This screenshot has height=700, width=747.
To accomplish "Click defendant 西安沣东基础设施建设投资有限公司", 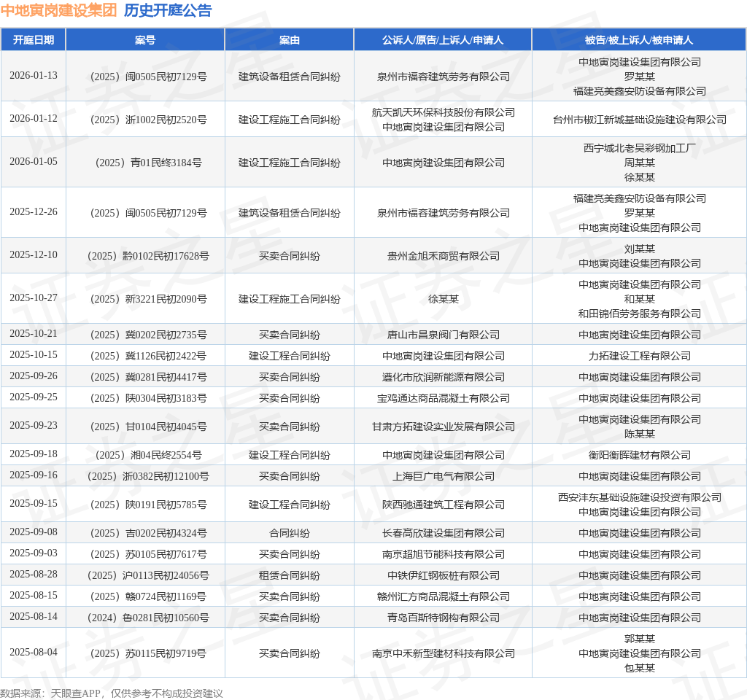I will (639, 497).
